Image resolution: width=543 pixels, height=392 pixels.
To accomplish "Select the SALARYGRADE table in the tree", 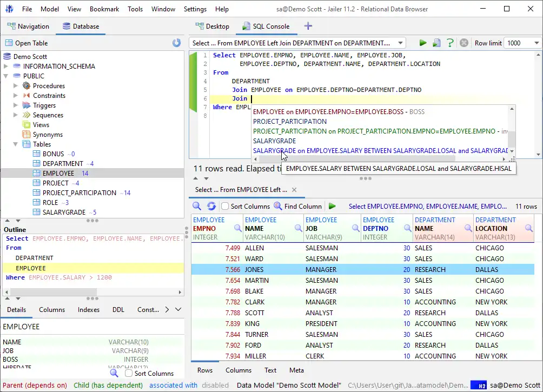I will pos(64,212).
